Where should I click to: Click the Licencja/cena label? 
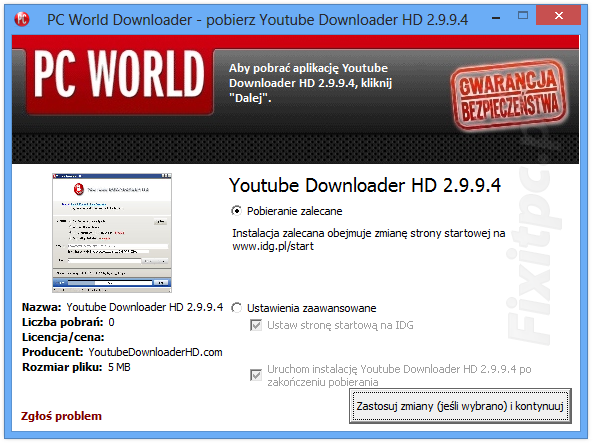[x=63, y=337]
